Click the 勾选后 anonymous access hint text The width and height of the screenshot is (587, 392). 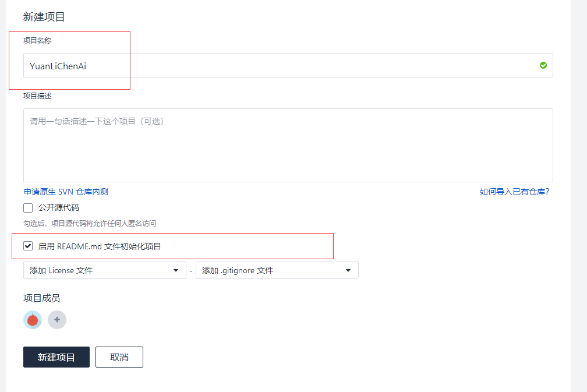pos(90,223)
